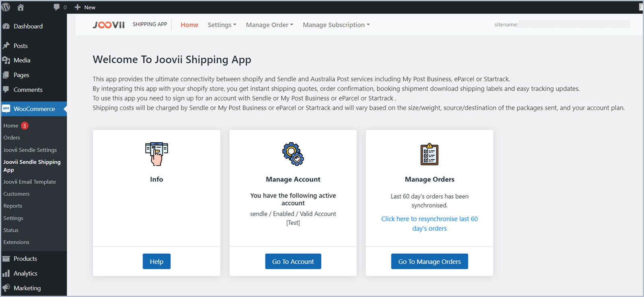The image size is (644, 297).
Task: Open WooCommerce in the sidebar menu
Action: pyautogui.click(x=34, y=109)
